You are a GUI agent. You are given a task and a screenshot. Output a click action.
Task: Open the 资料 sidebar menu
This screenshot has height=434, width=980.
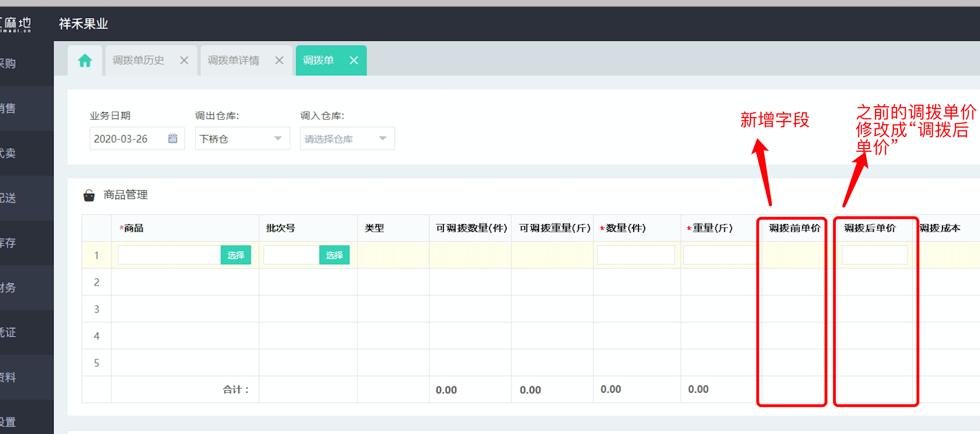27,377
